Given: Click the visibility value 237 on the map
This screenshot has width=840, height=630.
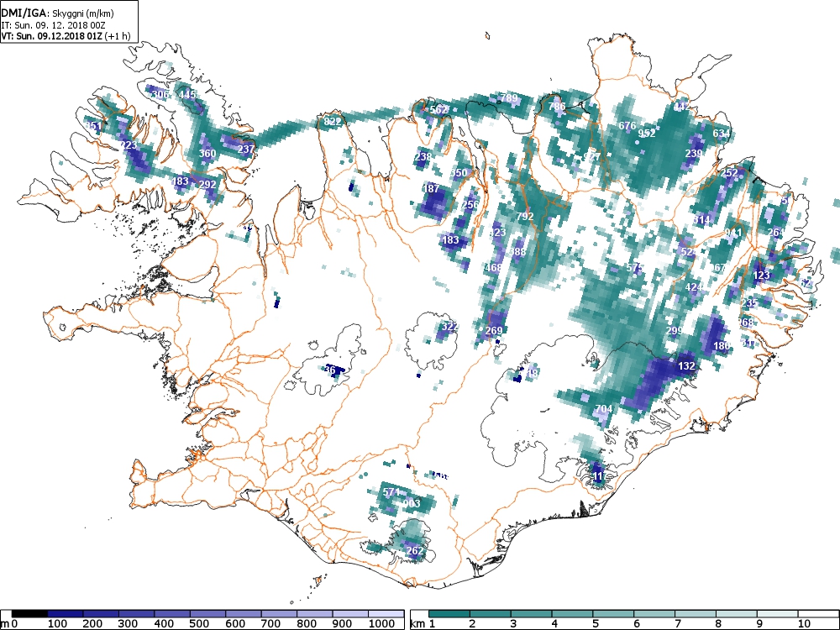Looking at the screenshot, I should [x=246, y=149].
